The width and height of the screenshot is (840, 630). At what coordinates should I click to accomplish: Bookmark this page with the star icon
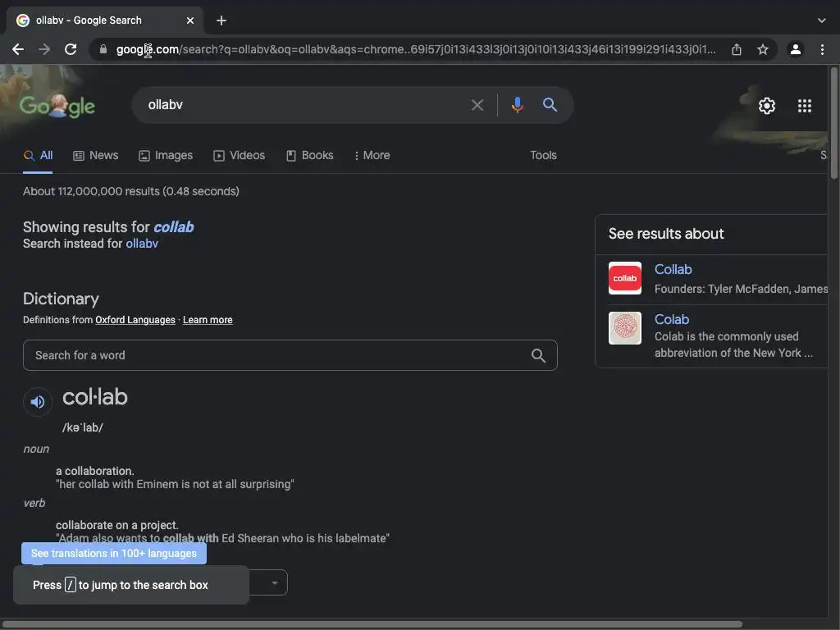coord(762,49)
